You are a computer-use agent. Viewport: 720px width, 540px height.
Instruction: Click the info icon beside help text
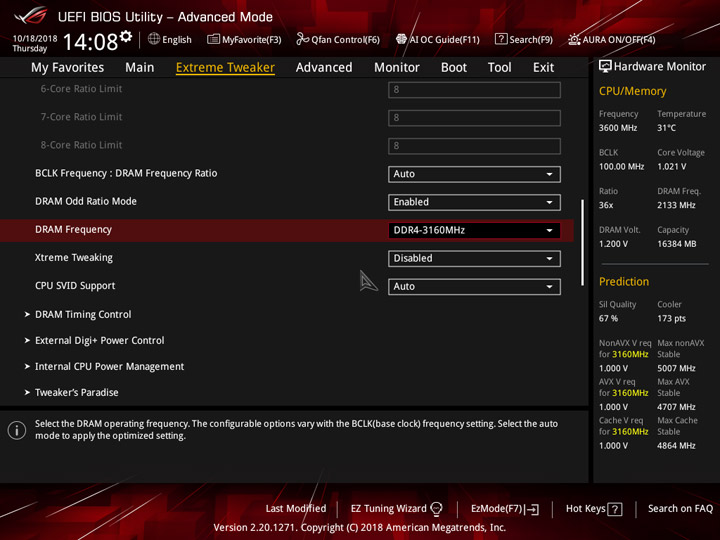tap(17, 430)
